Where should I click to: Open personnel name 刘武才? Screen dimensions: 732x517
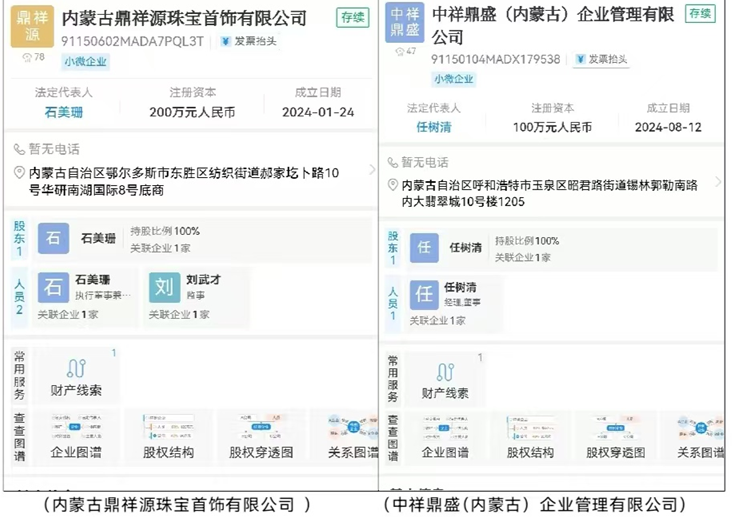204,279
